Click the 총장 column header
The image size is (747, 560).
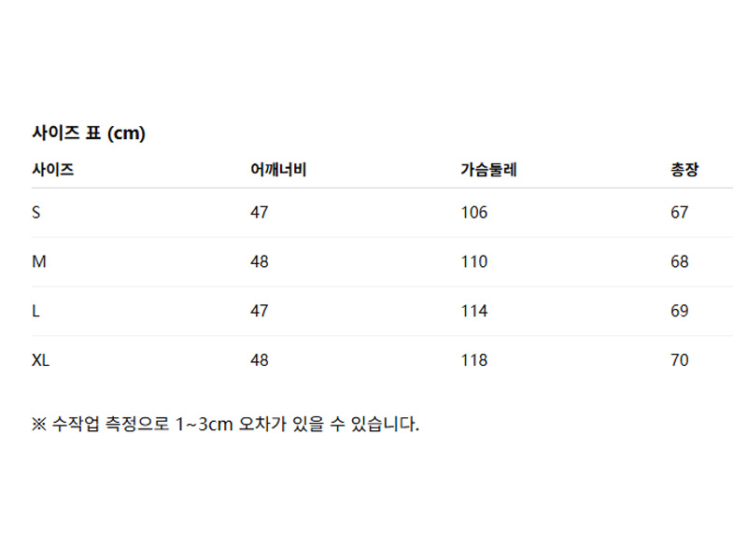pos(684,171)
